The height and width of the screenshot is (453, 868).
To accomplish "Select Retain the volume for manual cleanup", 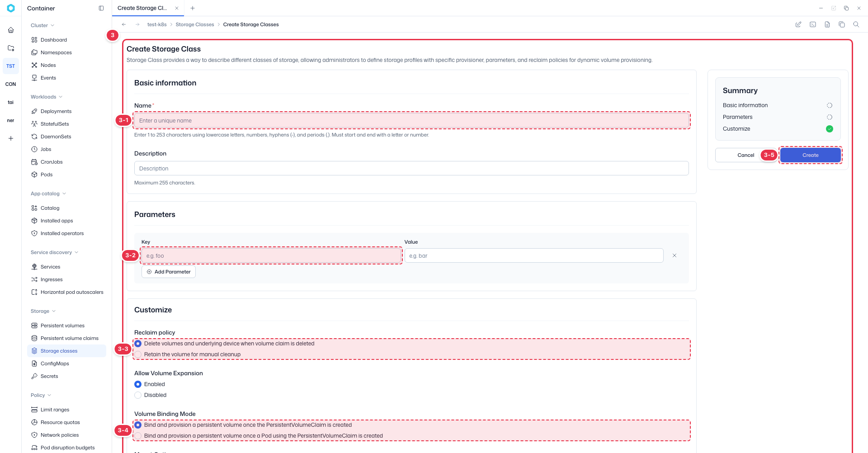I will click(x=138, y=354).
